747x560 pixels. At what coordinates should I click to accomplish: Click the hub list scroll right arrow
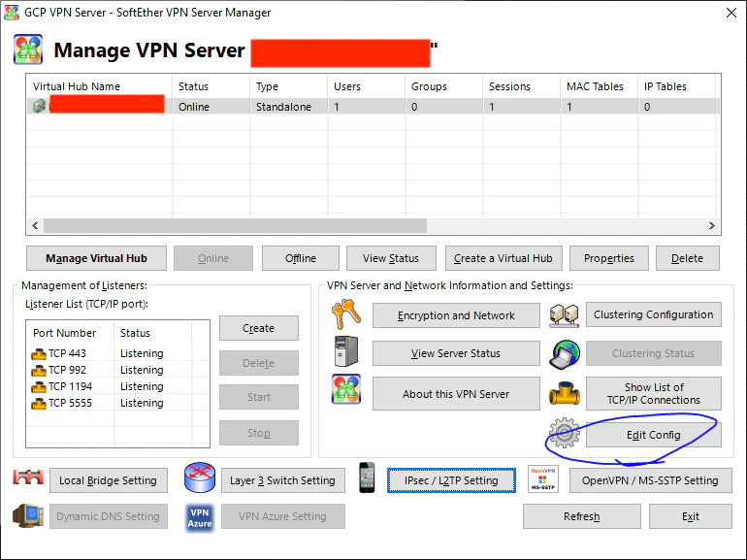click(712, 225)
